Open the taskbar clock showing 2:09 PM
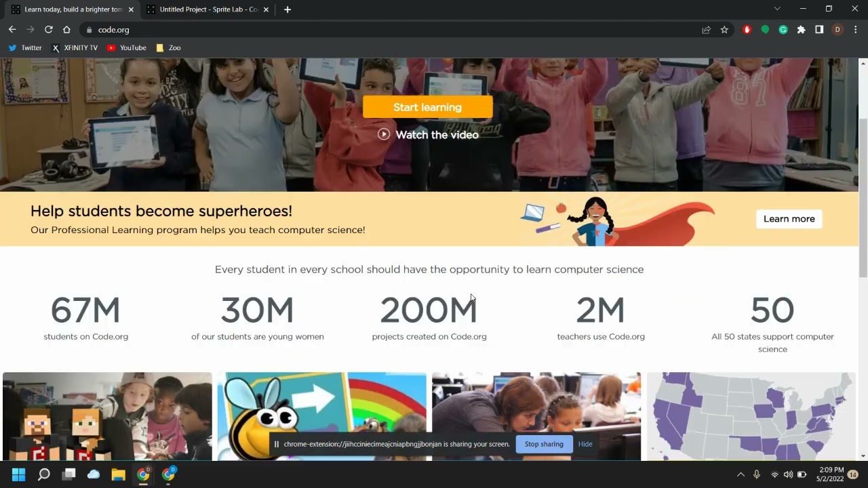The image size is (868, 488). click(x=830, y=474)
